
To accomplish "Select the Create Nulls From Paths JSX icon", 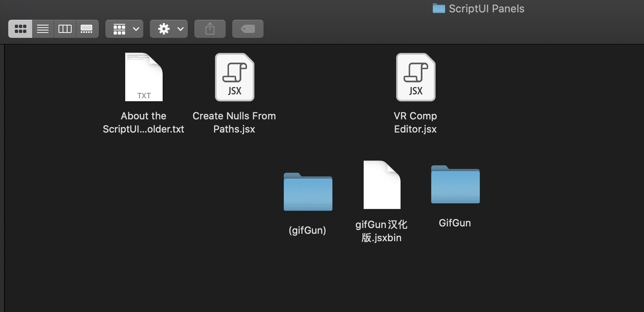I will (235, 77).
